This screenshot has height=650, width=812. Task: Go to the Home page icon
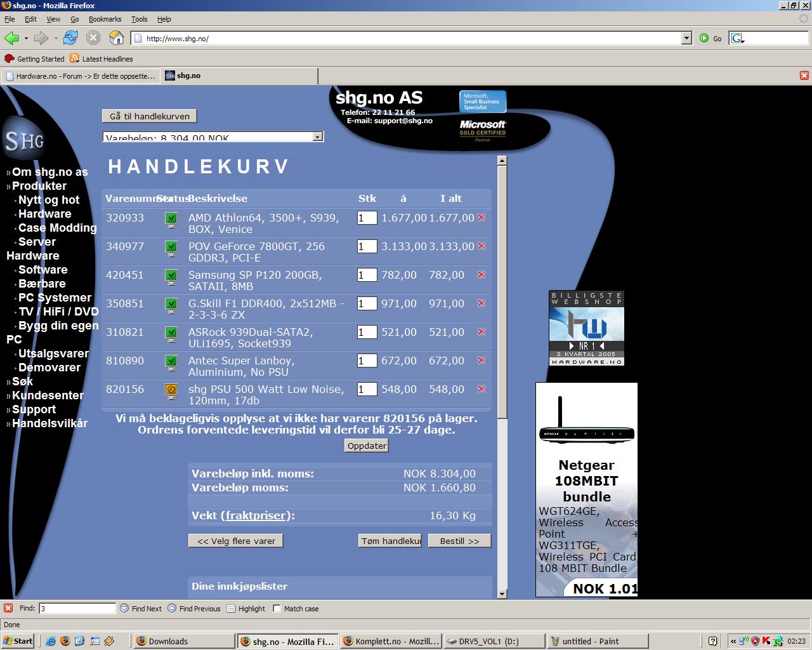point(116,38)
